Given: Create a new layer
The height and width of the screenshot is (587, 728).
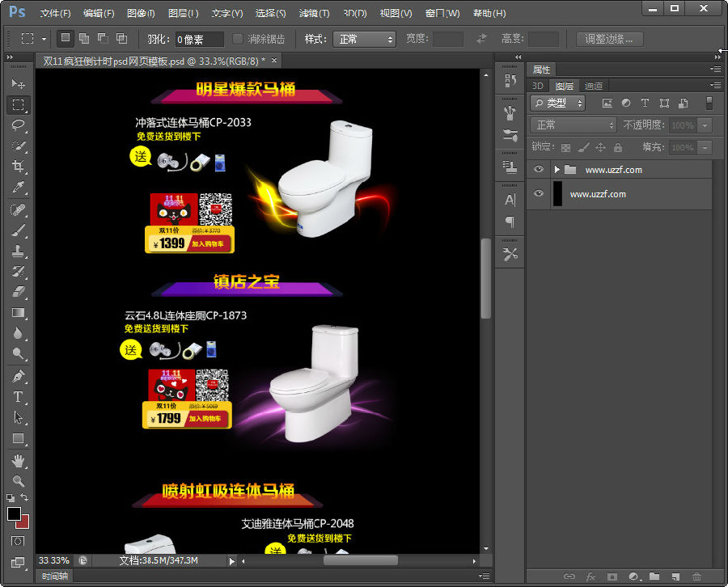Looking at the screenshot, I should click(x=675, y=576).
